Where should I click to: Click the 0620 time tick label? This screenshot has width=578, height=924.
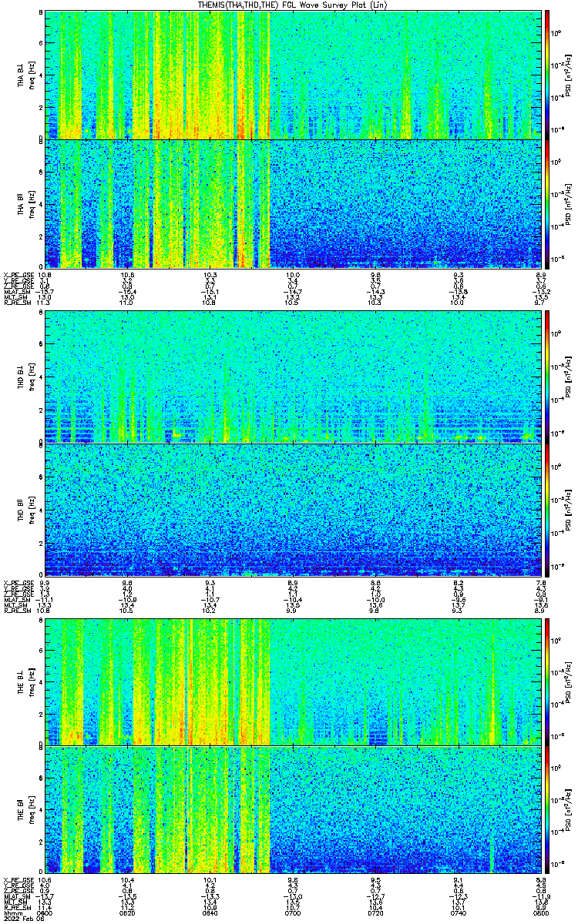click(127, 912)
